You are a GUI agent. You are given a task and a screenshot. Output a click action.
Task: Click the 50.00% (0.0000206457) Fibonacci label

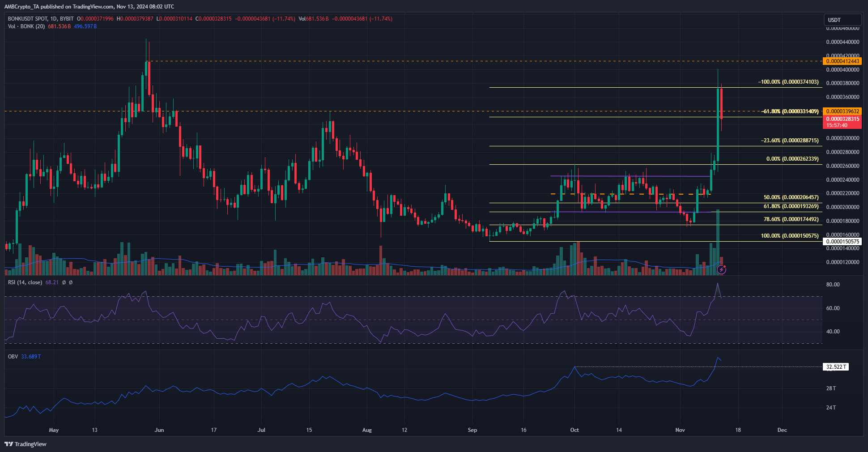(x=791, y=197)
